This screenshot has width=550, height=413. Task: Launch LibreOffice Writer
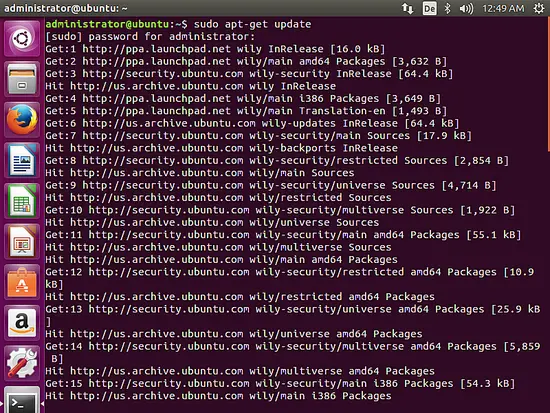coord(22,160)
